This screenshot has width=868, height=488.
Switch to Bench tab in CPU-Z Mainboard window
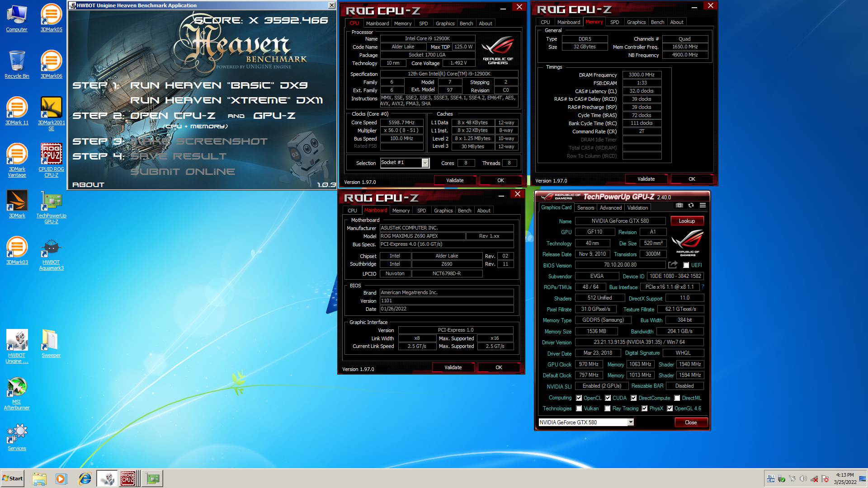point(464,211)
